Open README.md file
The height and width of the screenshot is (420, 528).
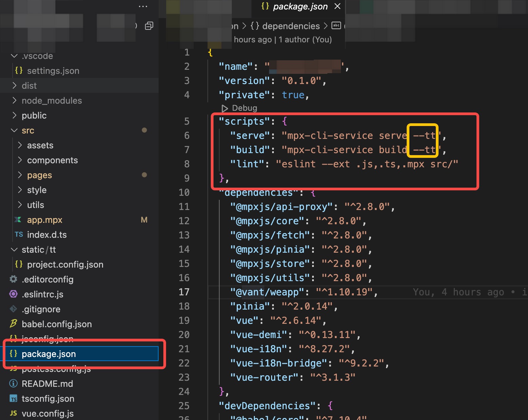(47, 384)
